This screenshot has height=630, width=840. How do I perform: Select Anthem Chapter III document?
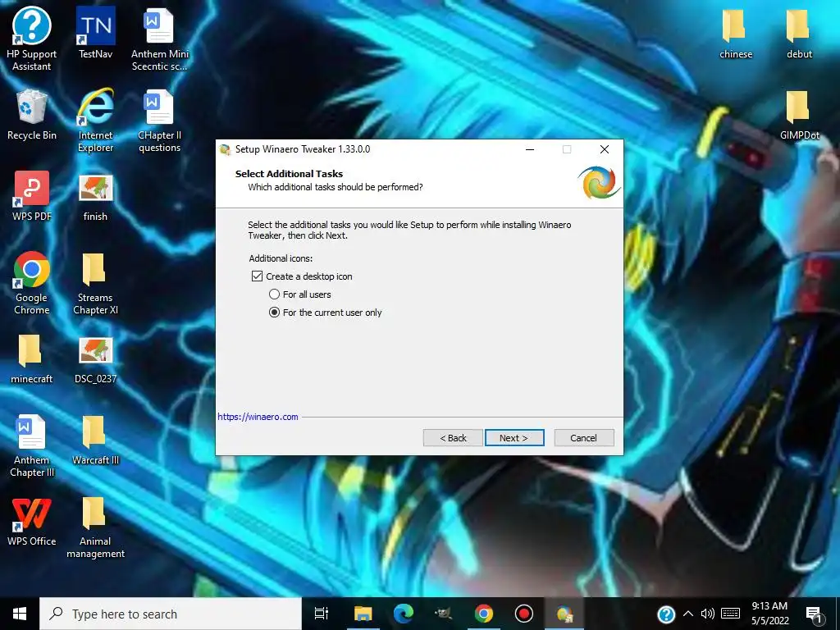pos(32,445)
